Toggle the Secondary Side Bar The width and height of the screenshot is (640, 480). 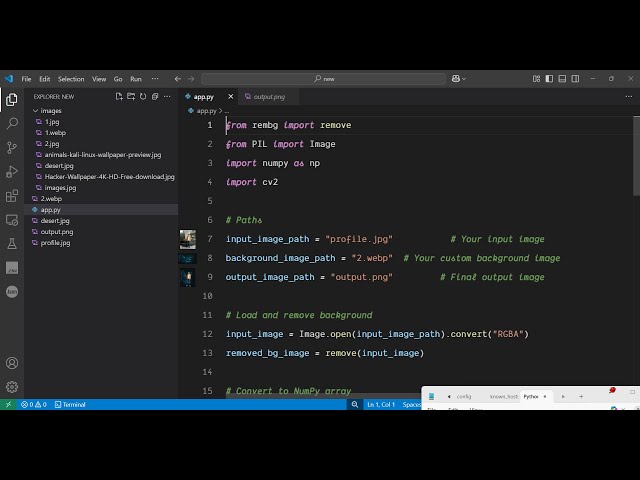[x=575, y=78]
